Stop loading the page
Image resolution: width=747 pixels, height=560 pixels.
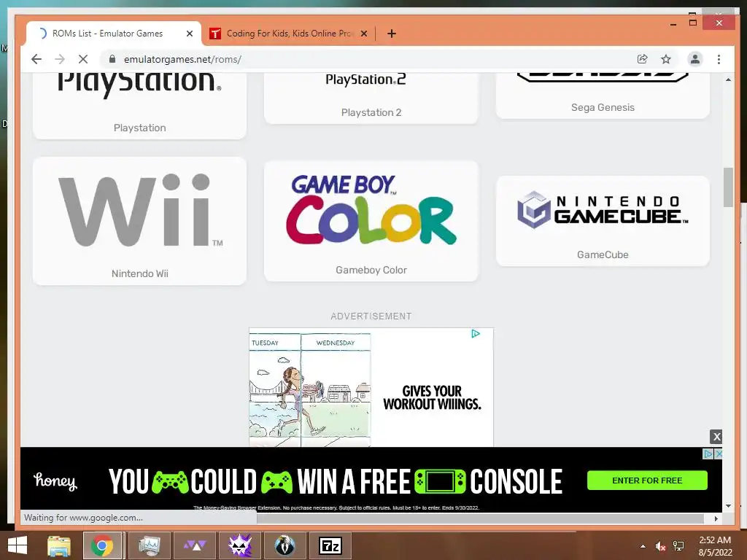pyautogui.click(x=83, y=59)
